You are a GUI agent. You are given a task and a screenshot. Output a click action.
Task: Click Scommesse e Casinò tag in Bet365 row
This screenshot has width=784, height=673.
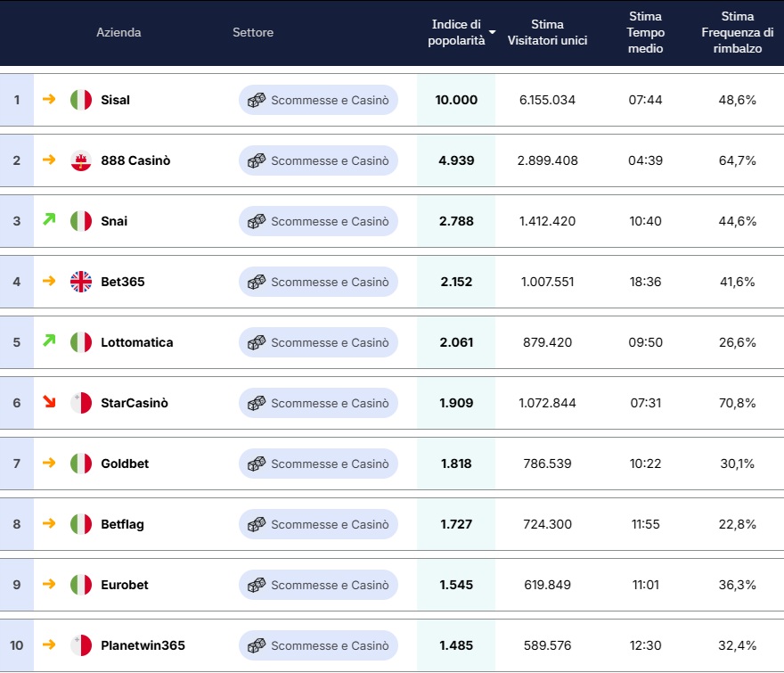click(318, 282)
